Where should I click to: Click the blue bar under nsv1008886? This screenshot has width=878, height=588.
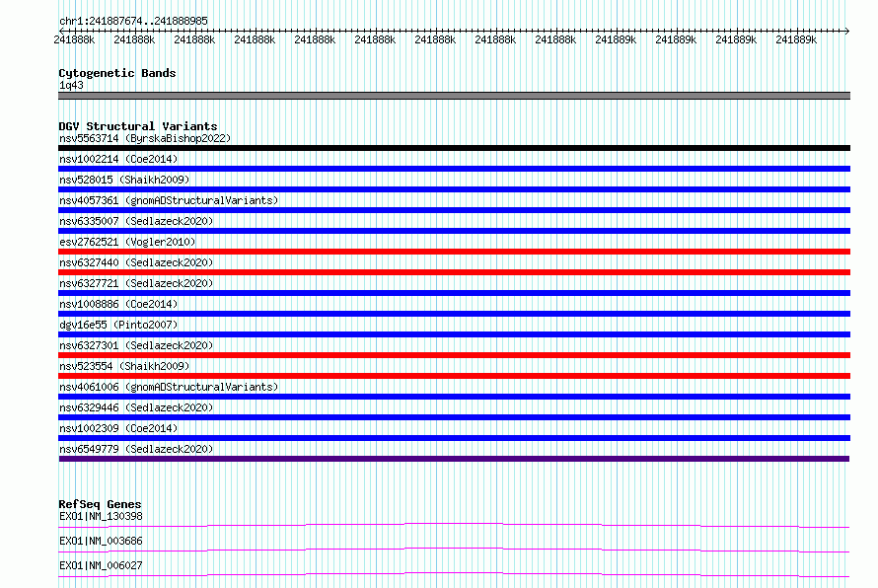tap(454, 314)
